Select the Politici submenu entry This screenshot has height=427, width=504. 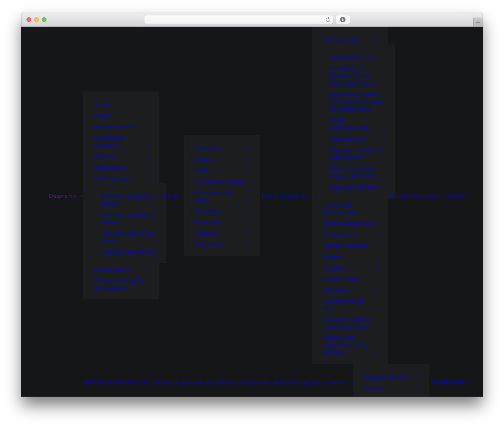pos(102,115)
